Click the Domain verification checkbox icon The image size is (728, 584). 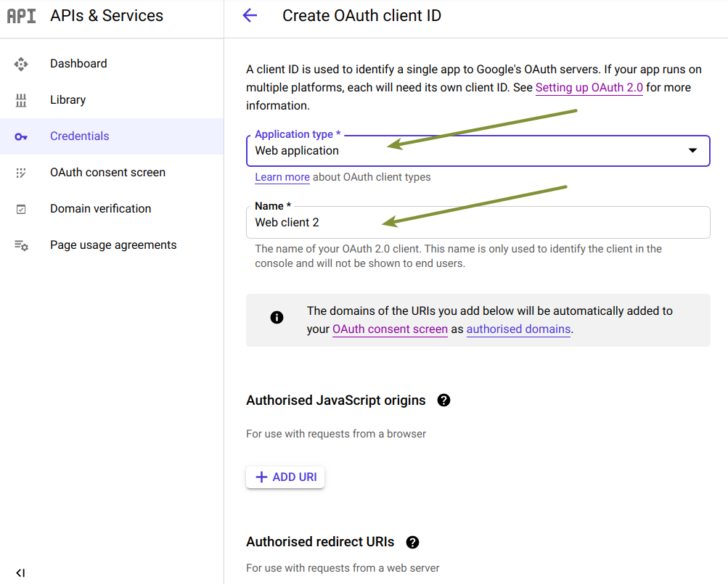tap(21, 209)
